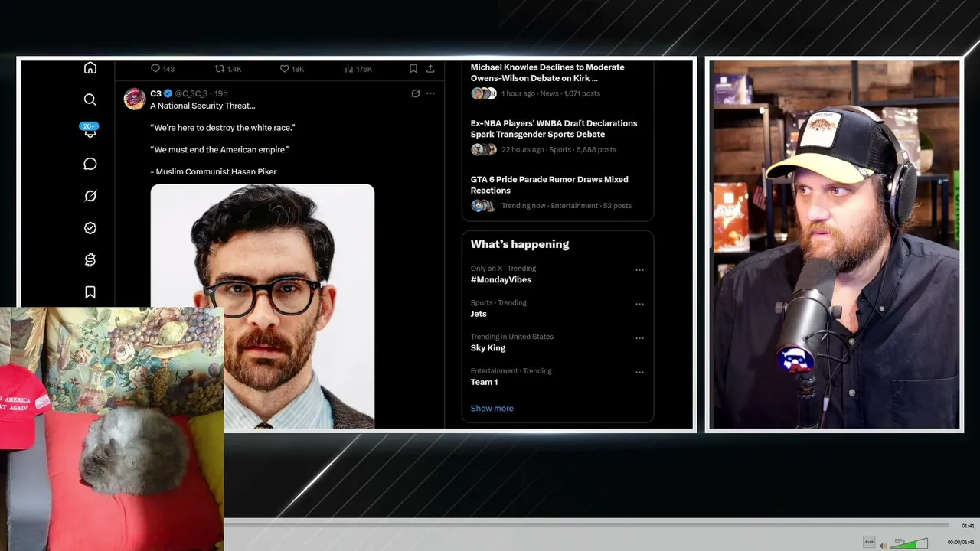
Task: Open the Michael Knowles debate news story
Action: 547,73
